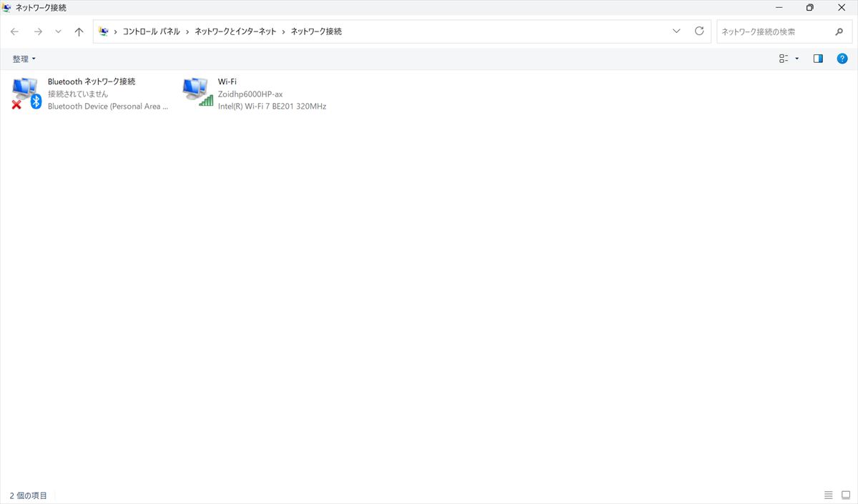Refresh the ネットワーク接続 folder view

[699, 31]
